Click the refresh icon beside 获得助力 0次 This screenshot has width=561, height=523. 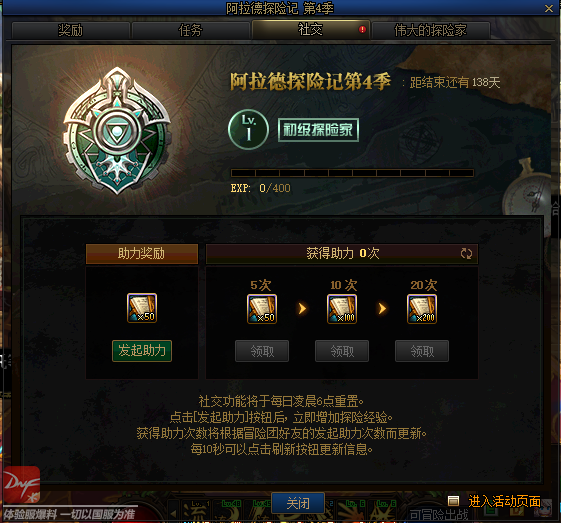coord(466,254)
